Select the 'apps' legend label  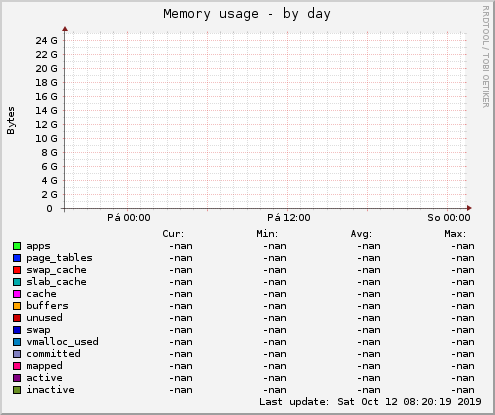pyautogui.click(x=38, y=246)
